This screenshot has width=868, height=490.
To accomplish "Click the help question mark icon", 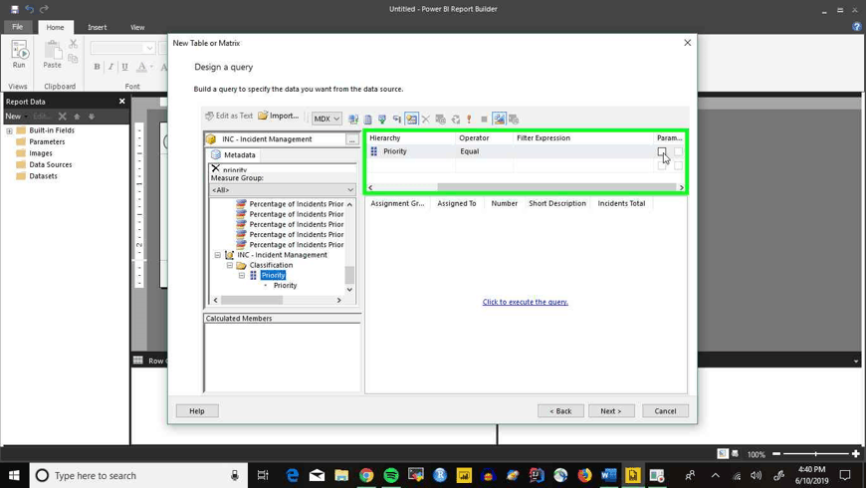I will point(857,27).
